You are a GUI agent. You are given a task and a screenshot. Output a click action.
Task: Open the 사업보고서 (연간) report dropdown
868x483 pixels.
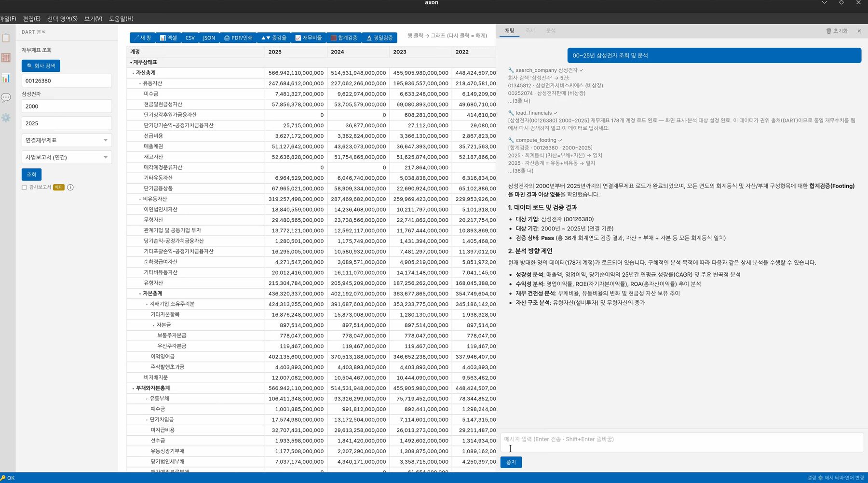click(x=67, y=158)
